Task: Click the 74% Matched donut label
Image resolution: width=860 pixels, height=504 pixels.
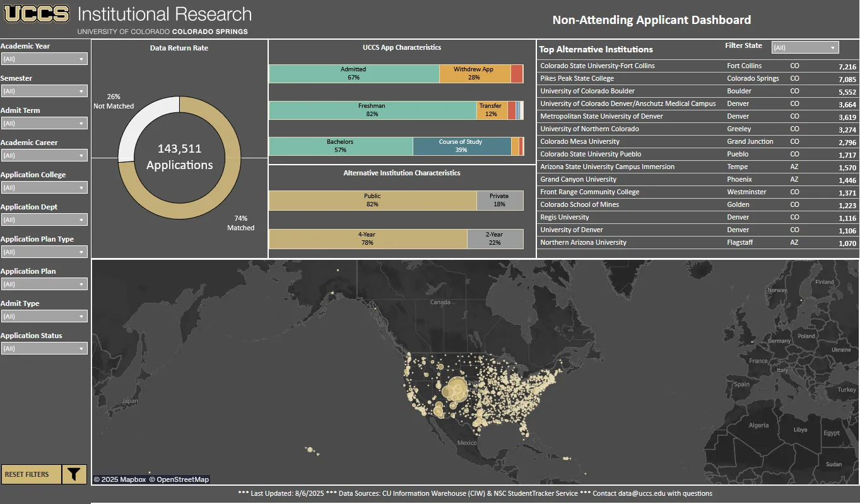Action: point(241,223)
